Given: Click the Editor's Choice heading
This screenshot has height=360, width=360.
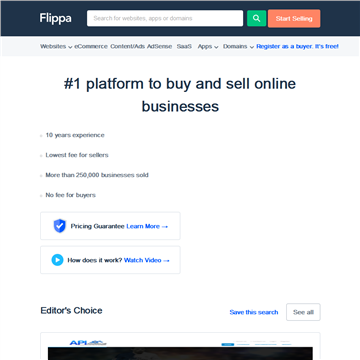Looking at the screenshot, I should [x=71, y=311].
